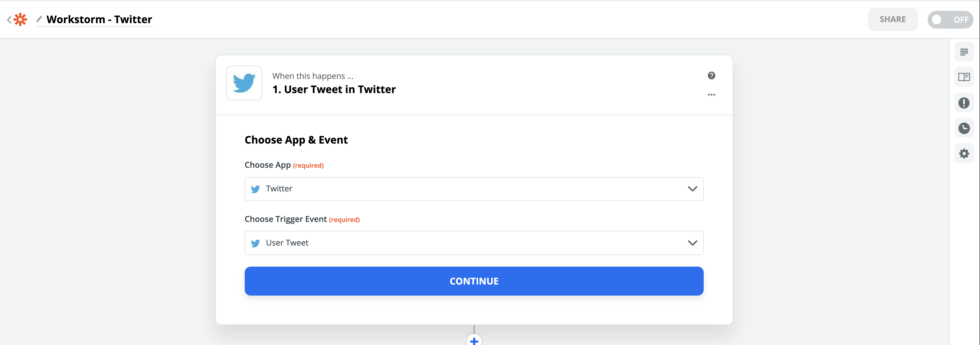Click the large Twitter bird step icon
This screenshot has height=345, width=980.
[x=244, y=83]
